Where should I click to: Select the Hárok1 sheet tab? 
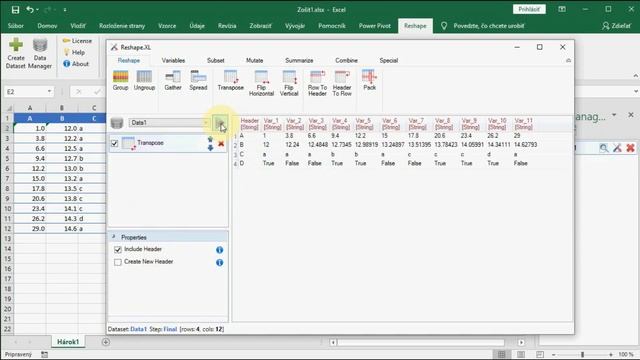(x=68, y=342)
